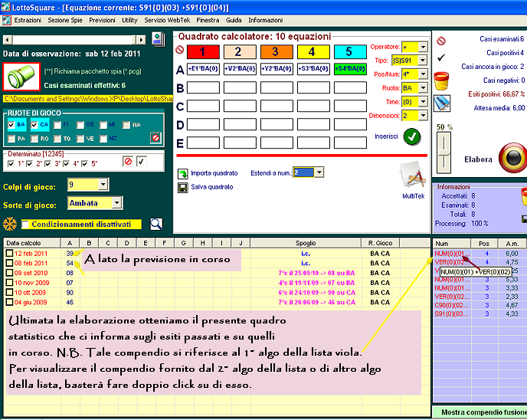Click the green Inserisci checkmark button
The height and width of the screenshot is (420, 527).
click(412, 136)
